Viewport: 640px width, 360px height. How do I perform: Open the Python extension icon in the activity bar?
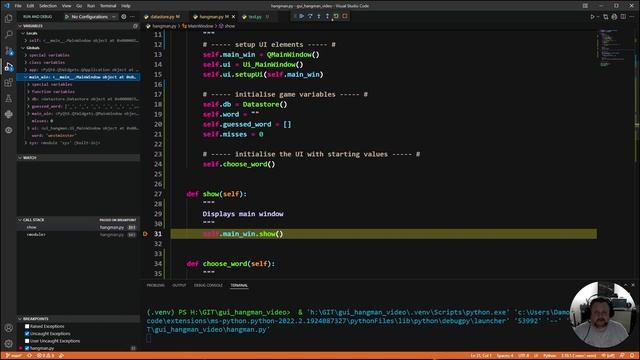coord(9,114)
